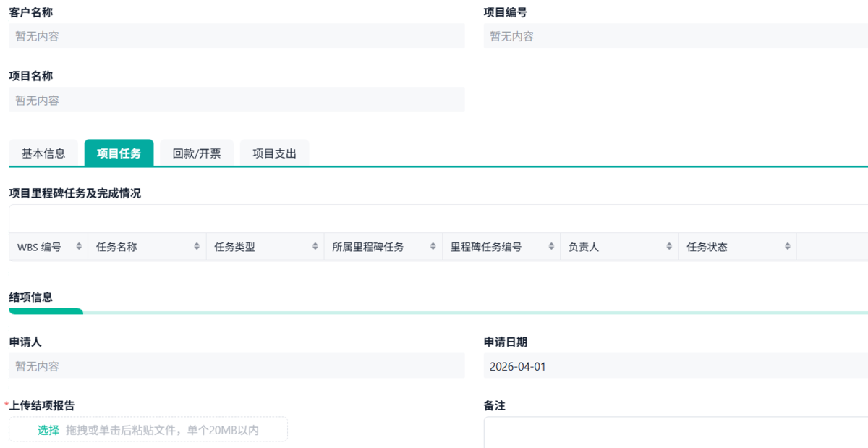The height and width of the screenshot is (448, 868).
Task: Go to the 项目支出 tab
Action: coord(274,153)
